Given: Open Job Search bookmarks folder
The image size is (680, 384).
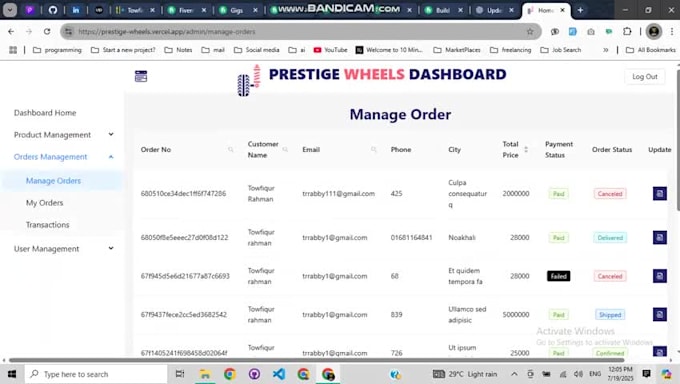Looking at the screenshot, I should [561, 50].
